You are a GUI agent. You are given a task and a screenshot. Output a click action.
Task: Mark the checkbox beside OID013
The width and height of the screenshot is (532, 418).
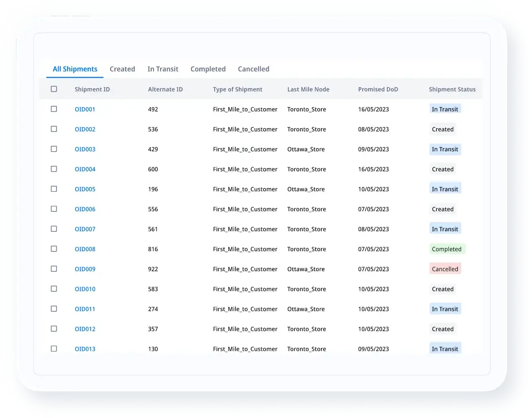click(54, 349)
